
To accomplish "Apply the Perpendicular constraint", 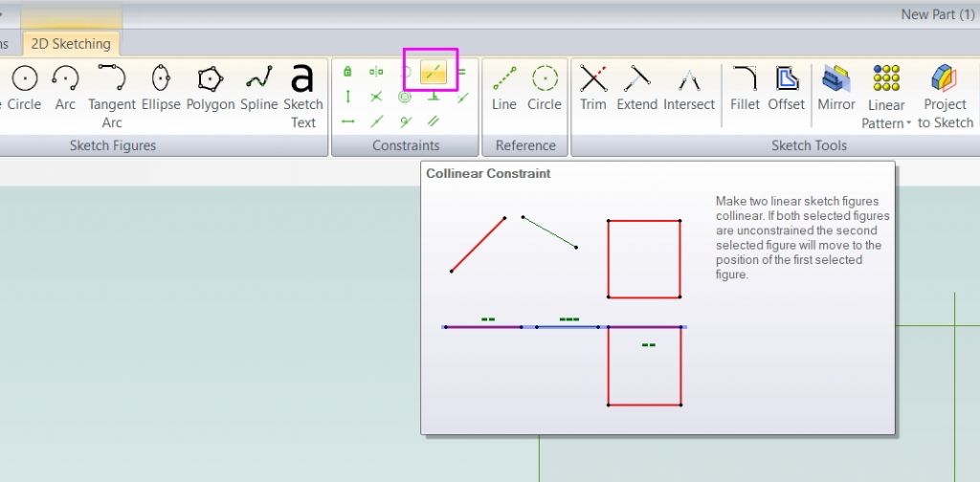I will click(434, 97).
